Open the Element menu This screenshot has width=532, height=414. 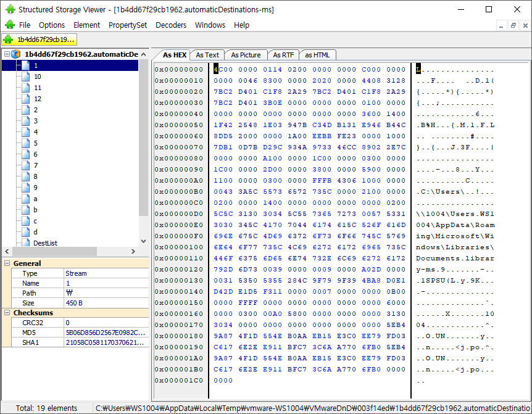pos(86,25)
